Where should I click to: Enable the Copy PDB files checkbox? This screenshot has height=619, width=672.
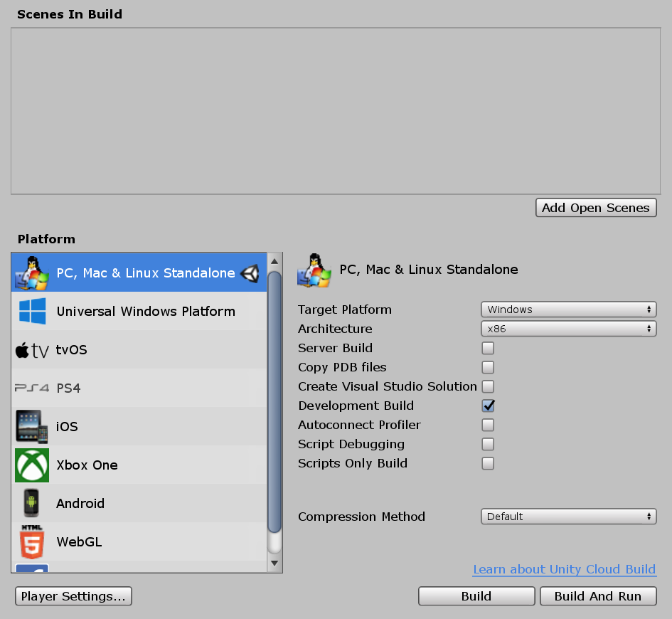pyautogui.click(x=488, y=367)
